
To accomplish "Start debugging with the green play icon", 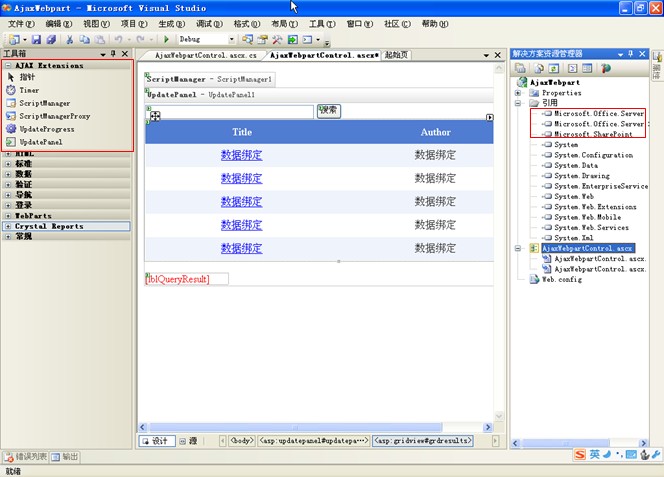I will click(x=166, y=39).
